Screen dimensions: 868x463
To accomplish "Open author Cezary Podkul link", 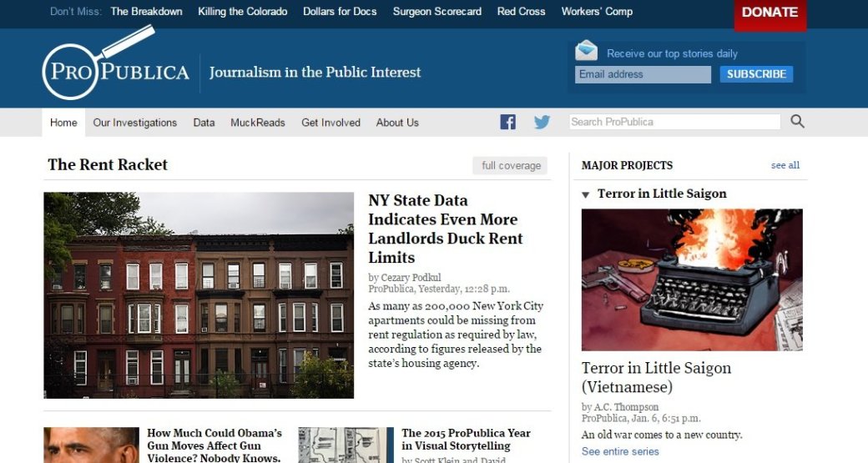I will coord(411,277).
